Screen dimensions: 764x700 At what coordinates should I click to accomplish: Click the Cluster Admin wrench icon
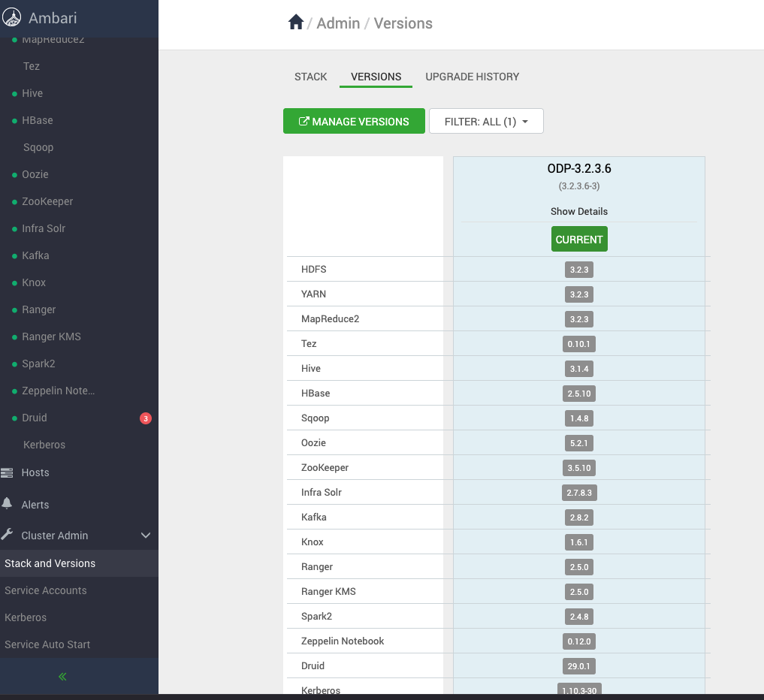coord(7,534)
